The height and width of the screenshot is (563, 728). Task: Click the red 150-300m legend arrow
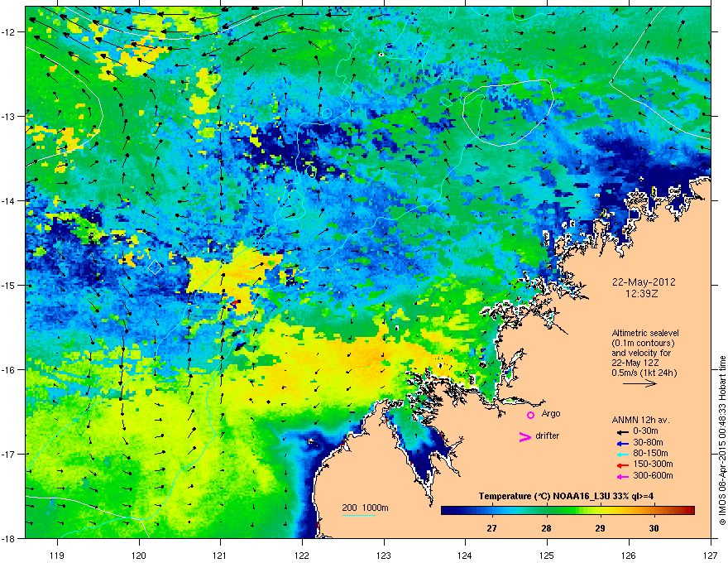pos(622,465)
